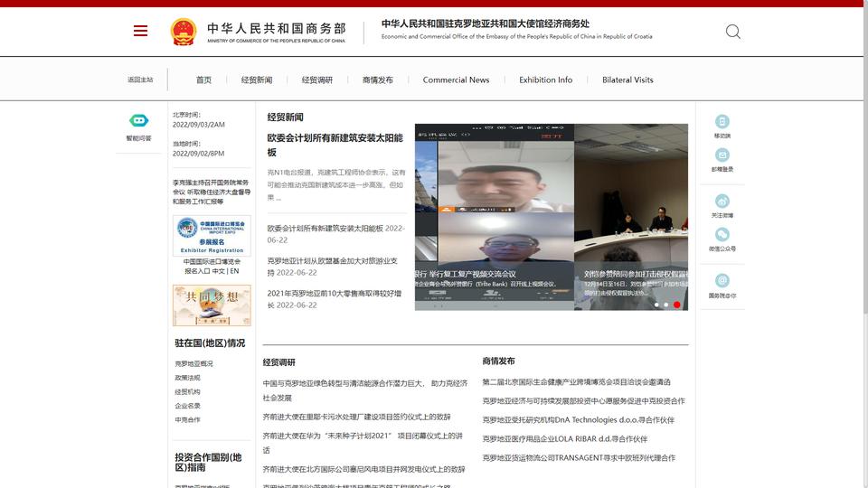Open the 微信公众号 WeChat icon
868x488 pixels.
pyautogui.click(x=722, y=234)
